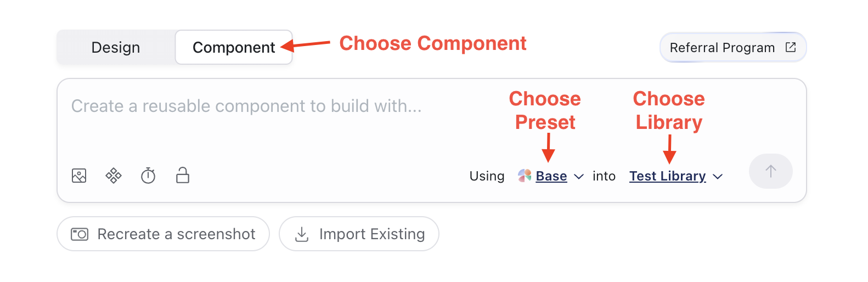Focus the reusable component prompt field
The height and width of the screenshot is (282, 868).
pos(431,121)
